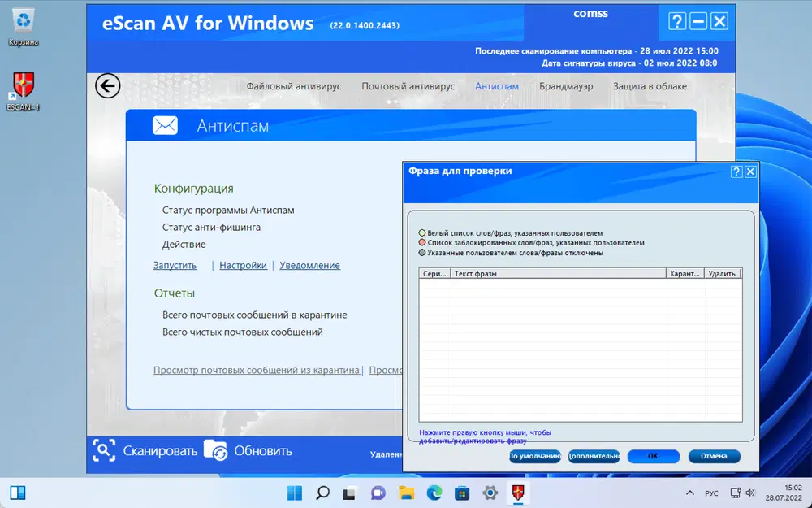812x508 pixels.
Task: Sort by the Сери... column header
Action: pos(434,274)
